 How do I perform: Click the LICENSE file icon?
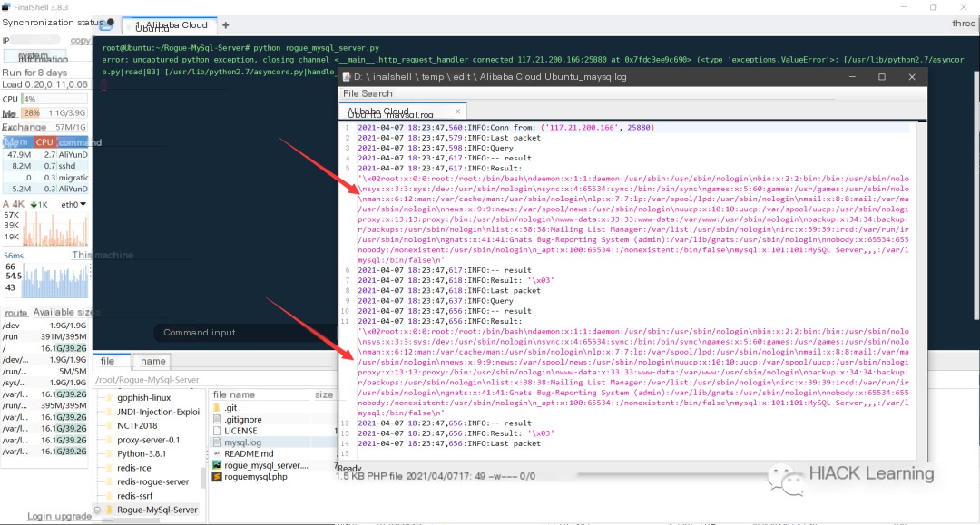pos(217,431)
